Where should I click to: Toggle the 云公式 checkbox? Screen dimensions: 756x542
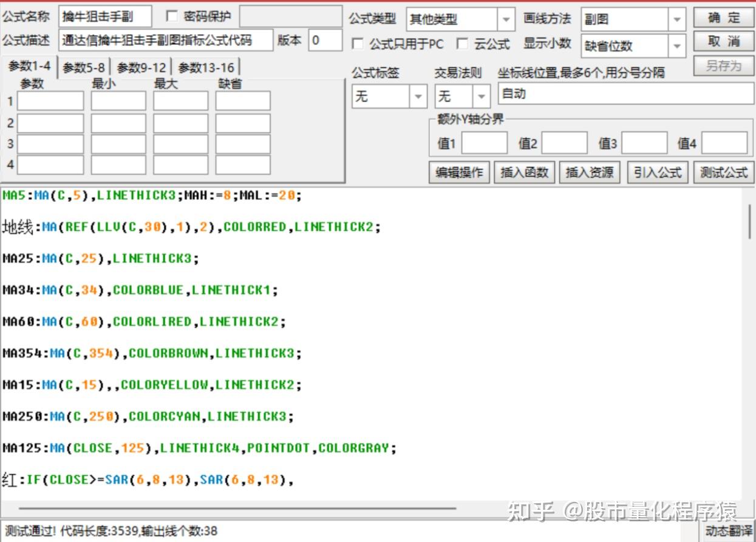463,44
